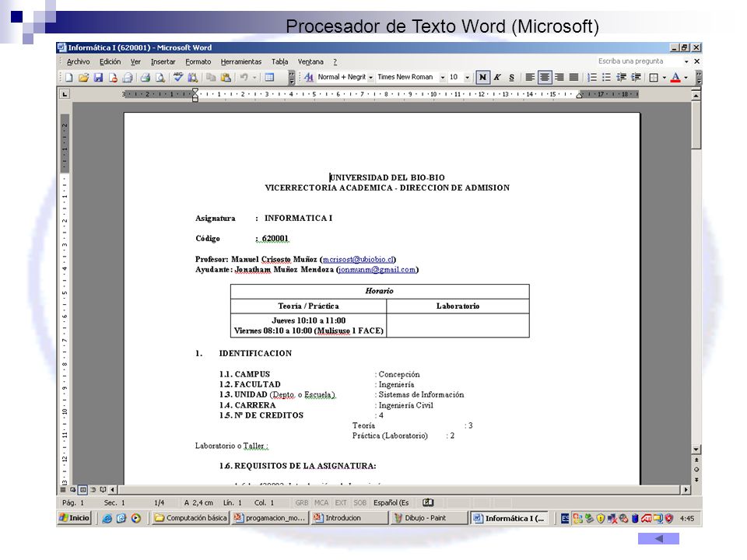Click the Next Page double-arrow button below the scrollbar
Image resolution: width=747 pixels, height=560 pixels.
[x=696, y=480]
